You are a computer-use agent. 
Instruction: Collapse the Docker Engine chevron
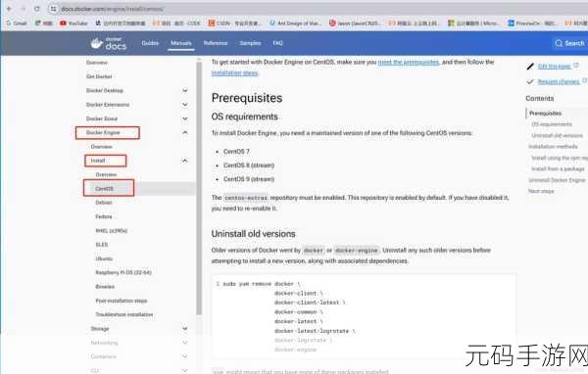tap(185, 132)
